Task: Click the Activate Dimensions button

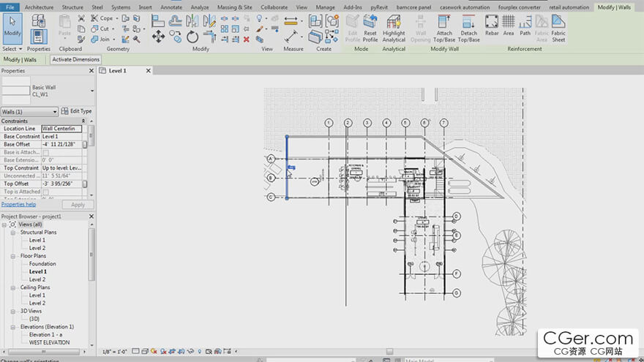Action: click(x=75, y=59)
